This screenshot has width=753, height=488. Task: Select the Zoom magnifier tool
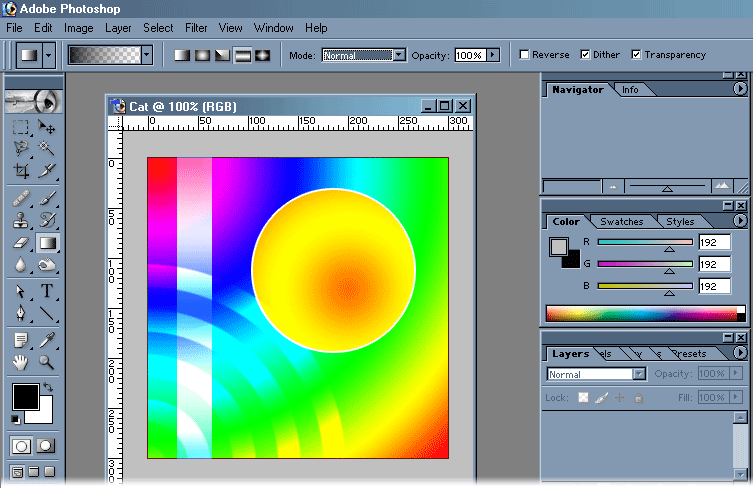46,362
